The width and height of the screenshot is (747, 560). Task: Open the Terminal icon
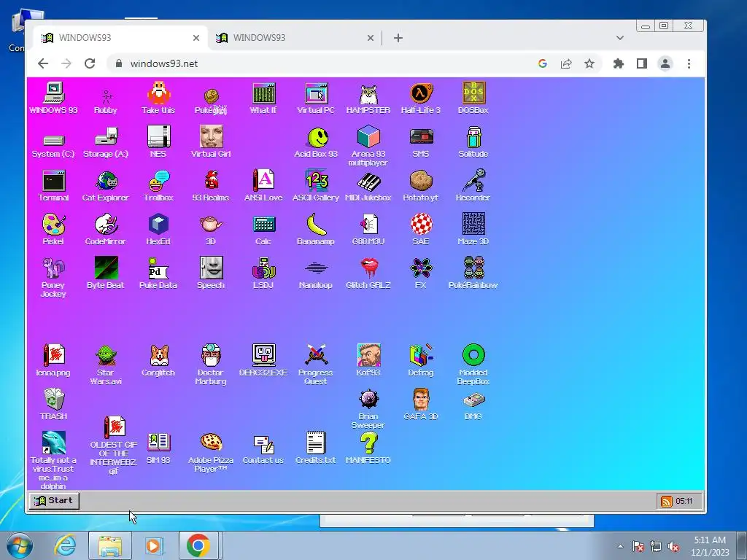[x=53, y=181]
